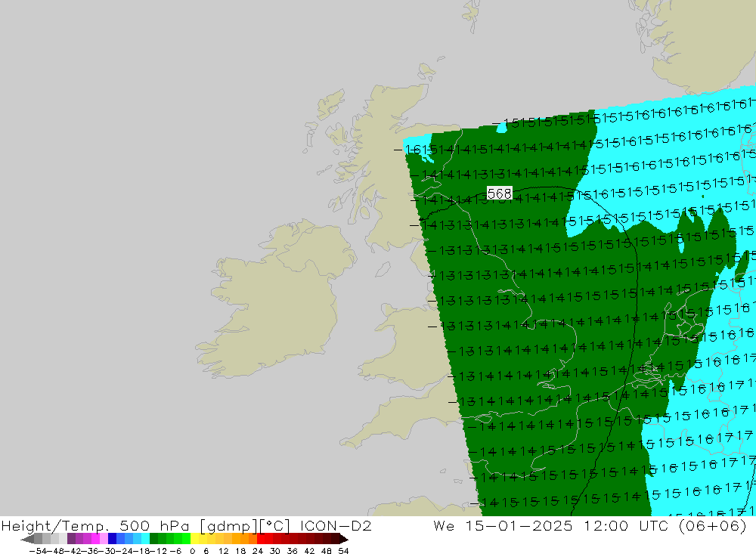This screenshot has height=554, width=756.
Task: Click the dark blue -30°C legend swatch
Action: tap(113, 539)
